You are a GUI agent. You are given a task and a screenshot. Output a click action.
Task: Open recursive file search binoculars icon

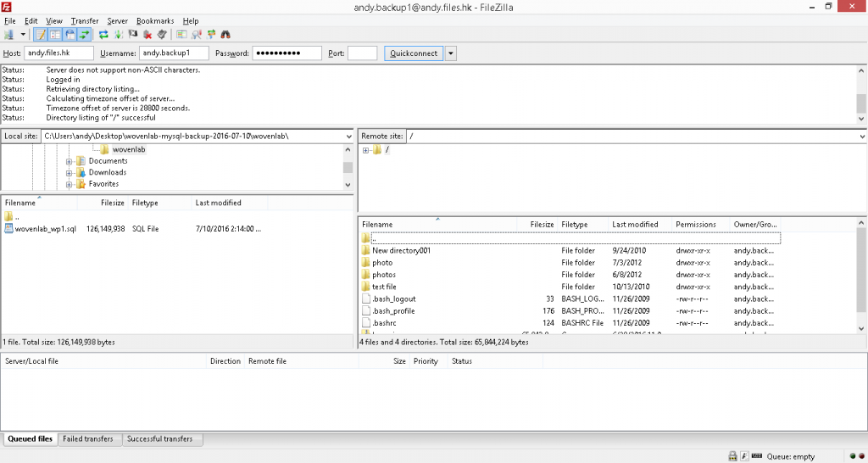pos(225,34)
